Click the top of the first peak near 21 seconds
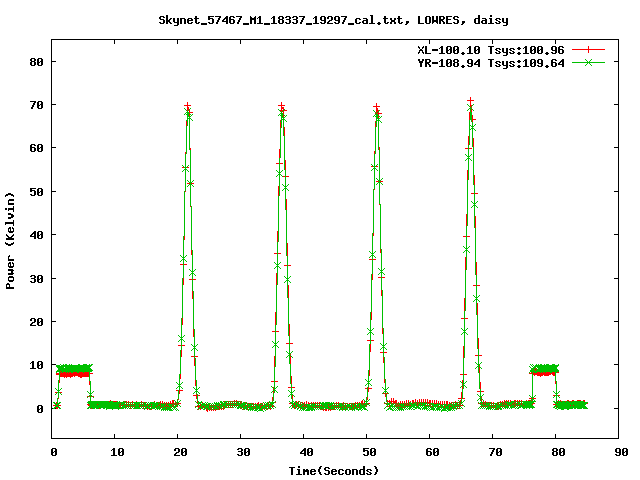 coord(187,106)
